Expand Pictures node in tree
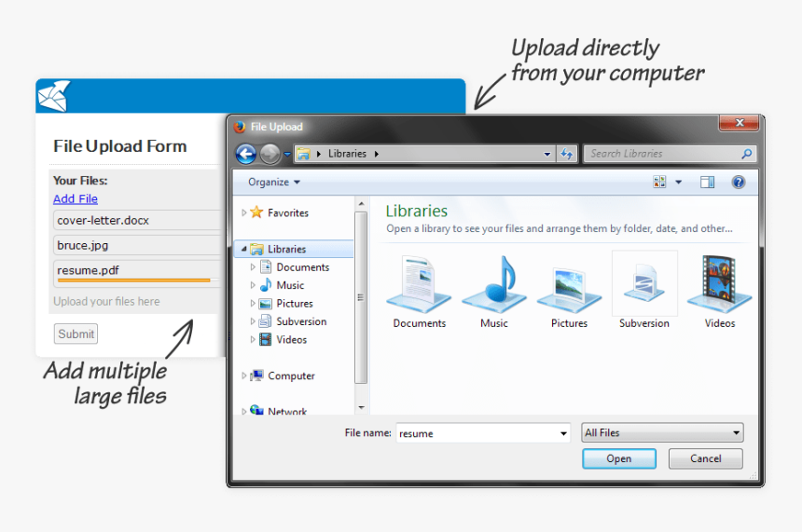Image resolution: width=802 pixels, height=532 pixels. point(253,303)
